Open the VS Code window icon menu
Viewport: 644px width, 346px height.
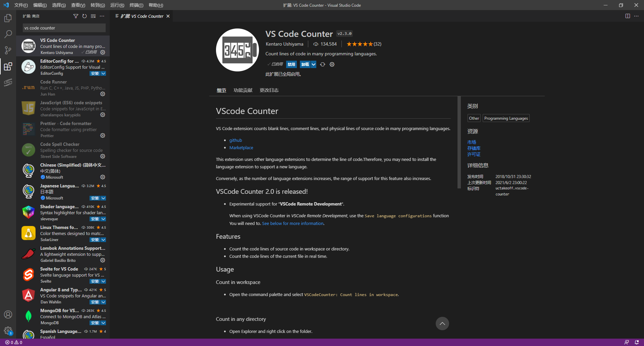click(6, 5)
